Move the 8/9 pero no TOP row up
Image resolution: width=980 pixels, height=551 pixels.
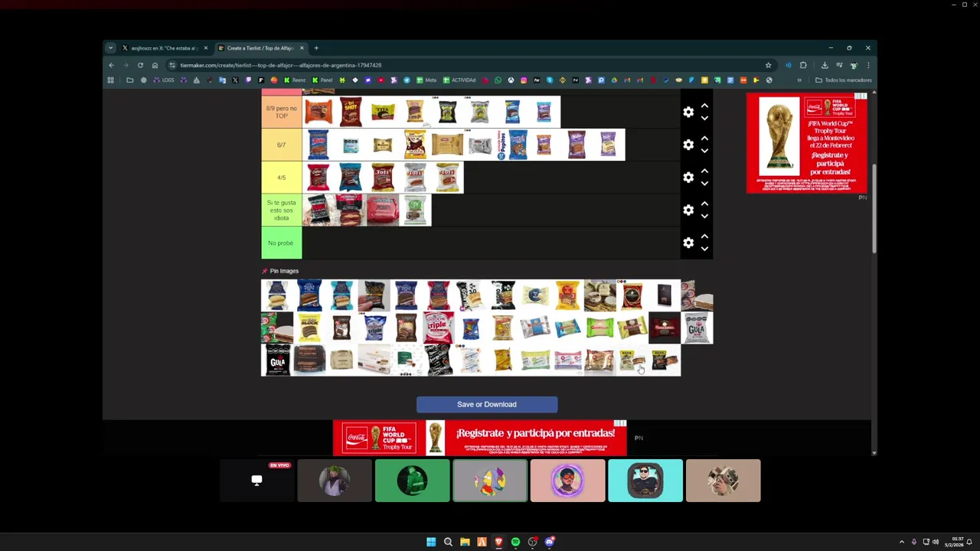tap(704, 106)
